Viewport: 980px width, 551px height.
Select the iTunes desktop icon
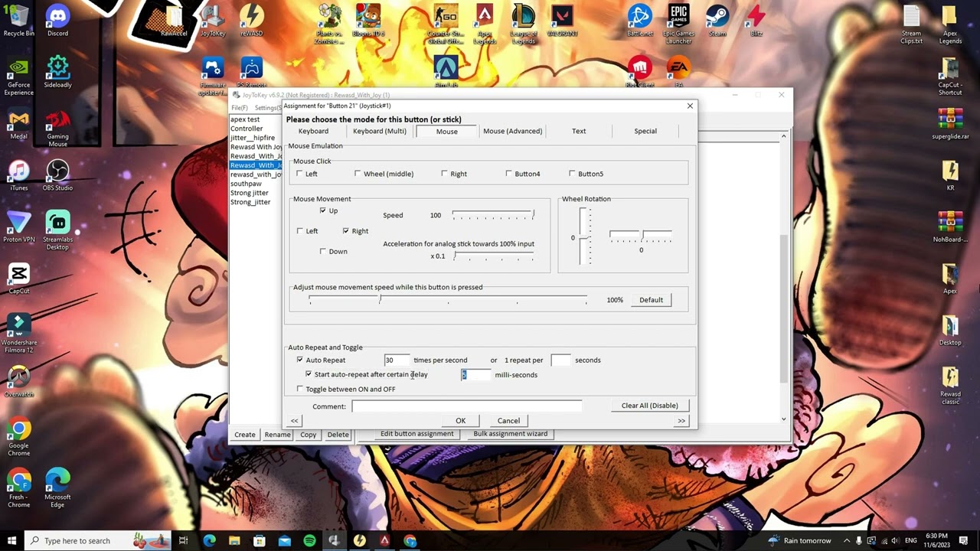pos(19,175)
